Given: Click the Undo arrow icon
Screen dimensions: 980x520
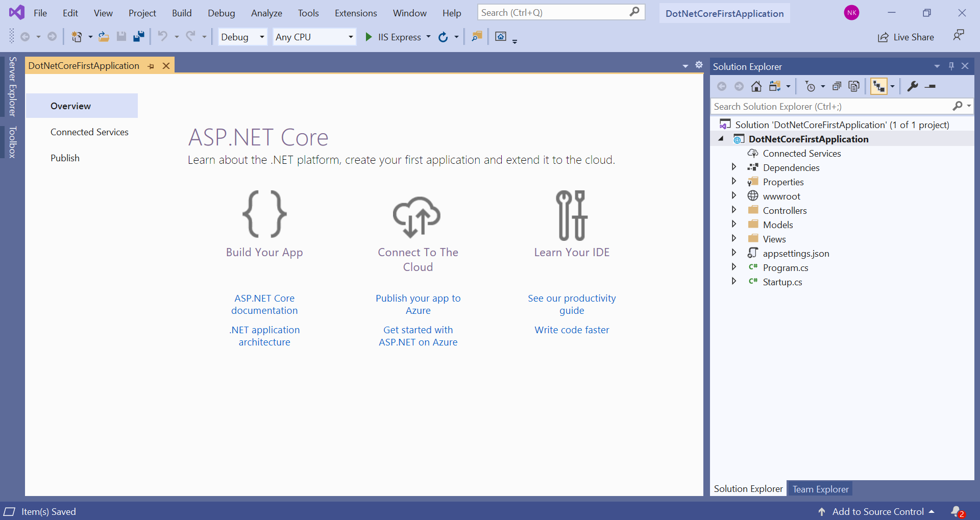Looking at the screenshot, I should pyautogui.click(x=162, y=36).
